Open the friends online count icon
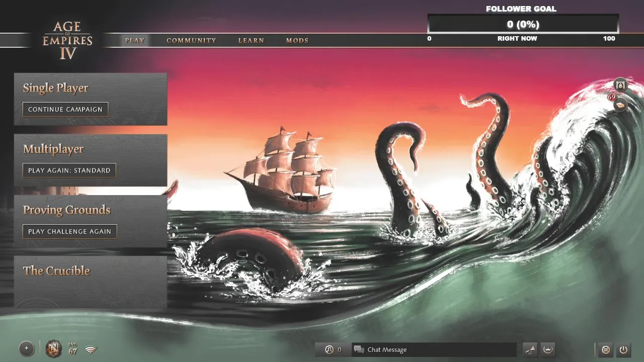Viewport: 644px width, 362px height. click(x=329, y=349)
